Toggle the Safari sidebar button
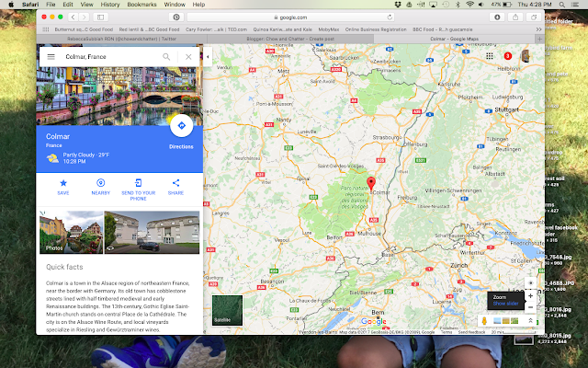 point(100,17)
